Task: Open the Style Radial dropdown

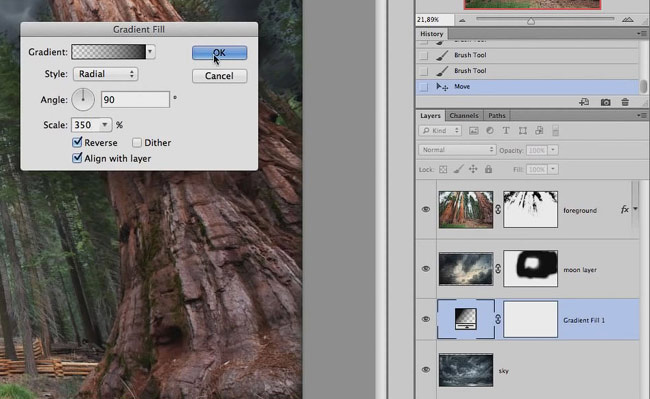Action: tap(106, 74)
